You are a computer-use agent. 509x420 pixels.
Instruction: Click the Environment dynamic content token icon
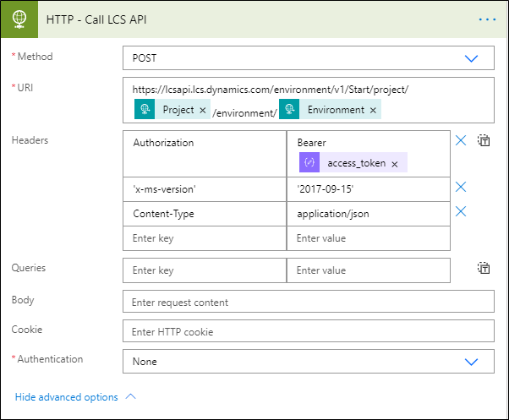291,110
